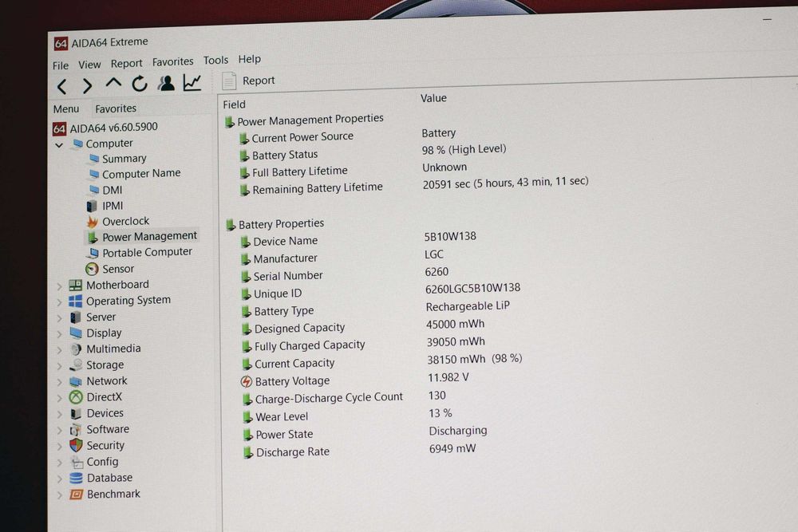
Task: Click the Multimedia speaker icon
Action: click(x=76, y=349)
